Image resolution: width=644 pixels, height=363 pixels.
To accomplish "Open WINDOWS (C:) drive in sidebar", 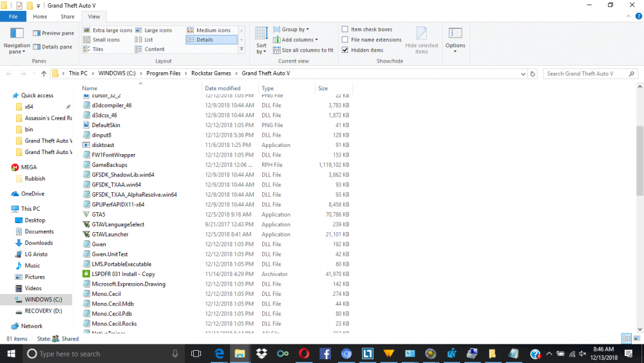I will pyautogui.click(x=43, y=300).
